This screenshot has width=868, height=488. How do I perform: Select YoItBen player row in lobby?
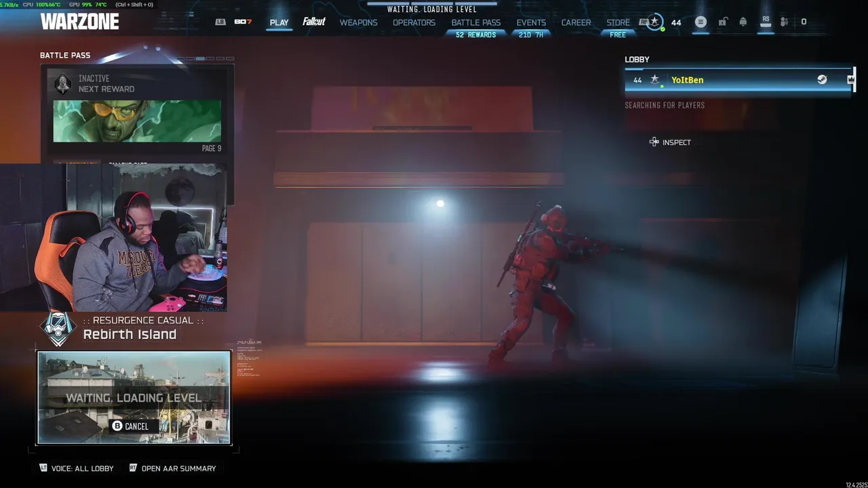pyautogui.click(x=739, y=80)
